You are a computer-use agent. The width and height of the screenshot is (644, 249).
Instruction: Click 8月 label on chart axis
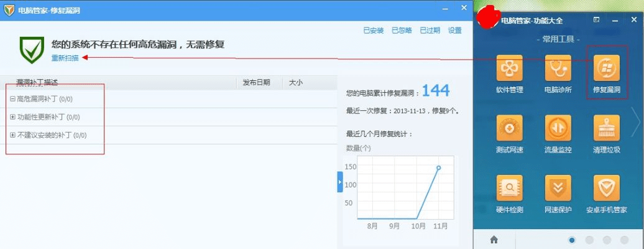pos(372,227)
